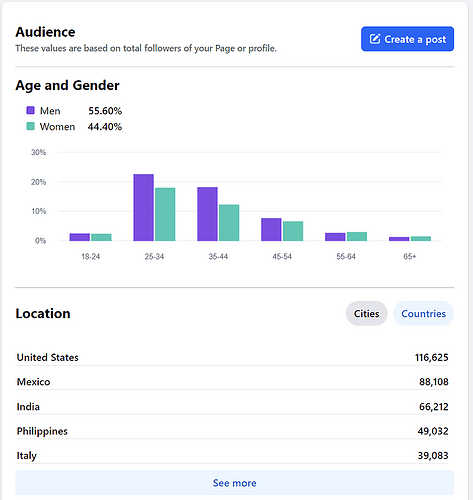Screen dimensions: 473x500
Task: Click the Create a post button
Action: point(407,39)
